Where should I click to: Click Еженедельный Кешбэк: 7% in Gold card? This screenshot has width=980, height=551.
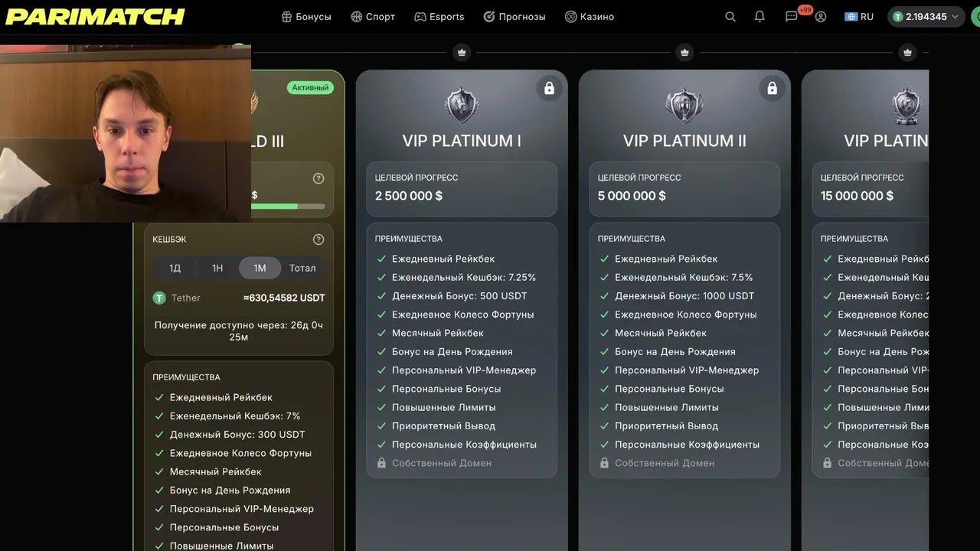(235, 416)
